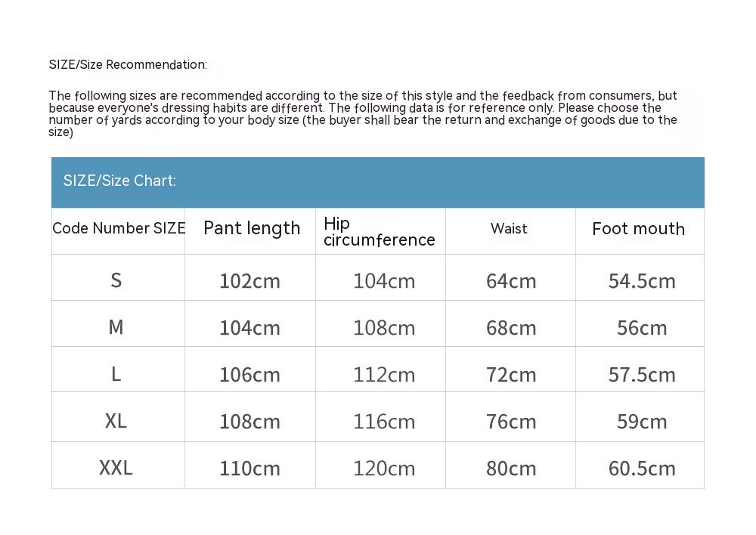Click the Hip circumference column header
Screen dimensions: 756x535
(x=379, y=231)
